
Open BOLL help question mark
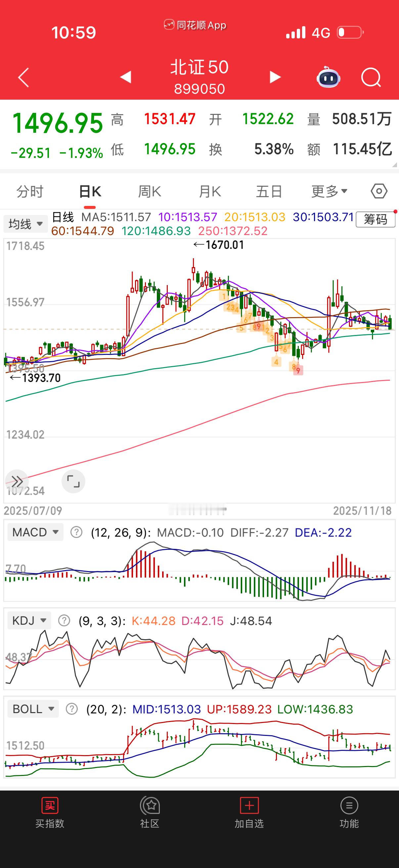coord(72,709)
